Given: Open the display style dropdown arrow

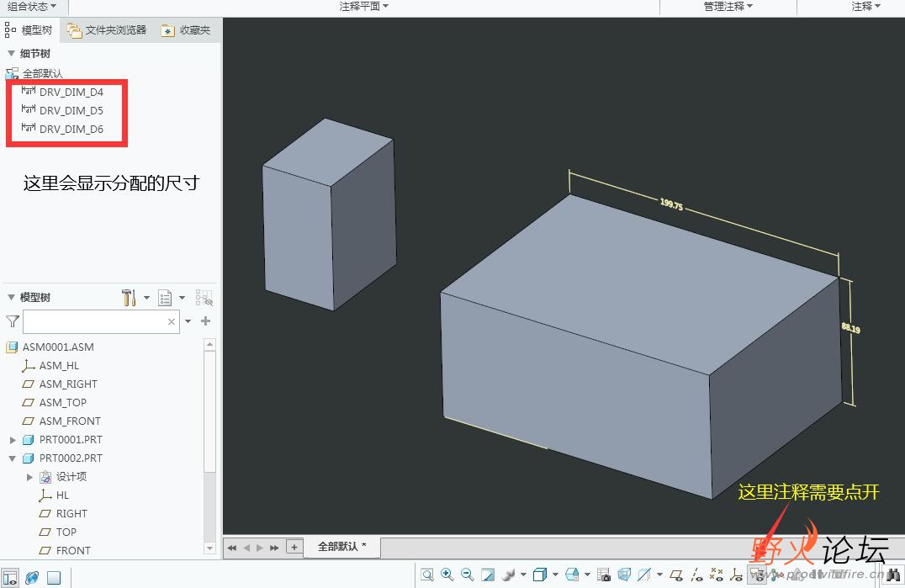Looking at the screenshot, I should (555, 575).
